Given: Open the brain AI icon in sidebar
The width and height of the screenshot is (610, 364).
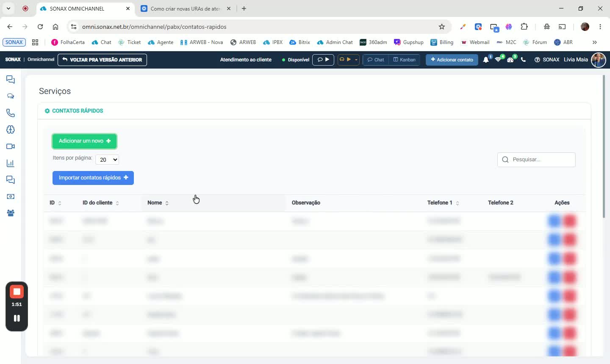Looking at the screenshot, I should [11, 130].
